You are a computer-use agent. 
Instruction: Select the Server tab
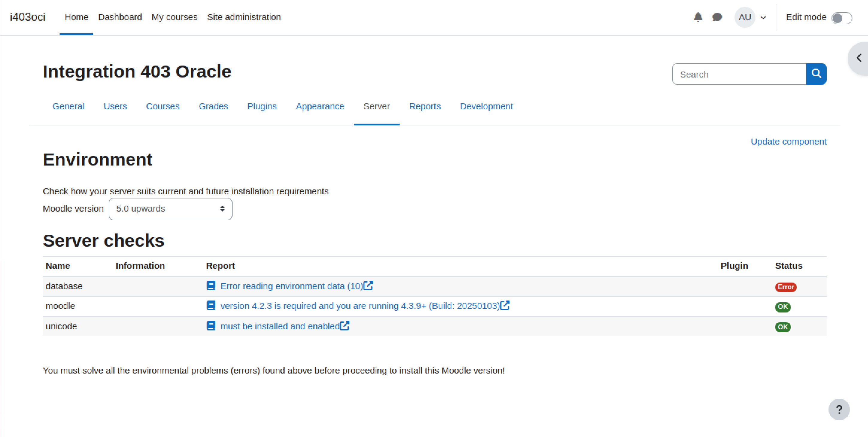(377, 106)
